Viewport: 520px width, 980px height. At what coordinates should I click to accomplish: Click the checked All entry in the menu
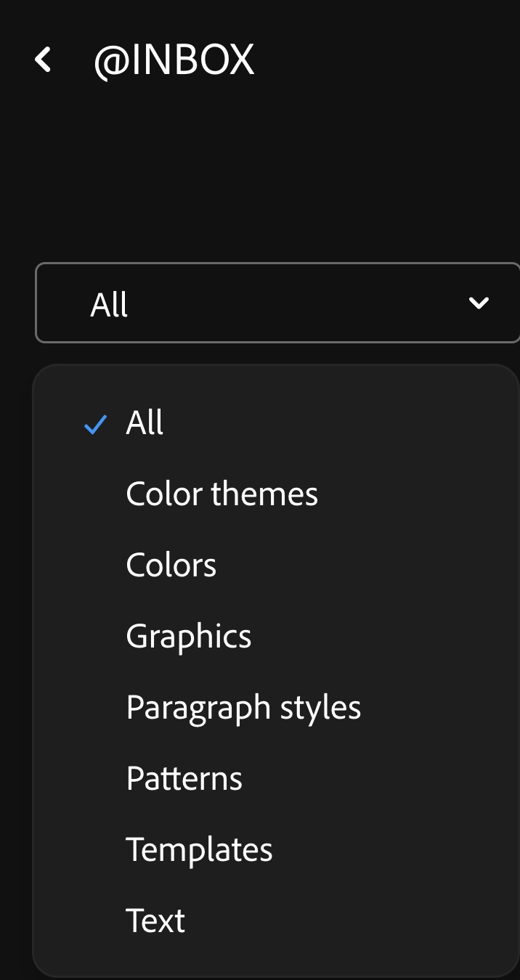point(145,423)
